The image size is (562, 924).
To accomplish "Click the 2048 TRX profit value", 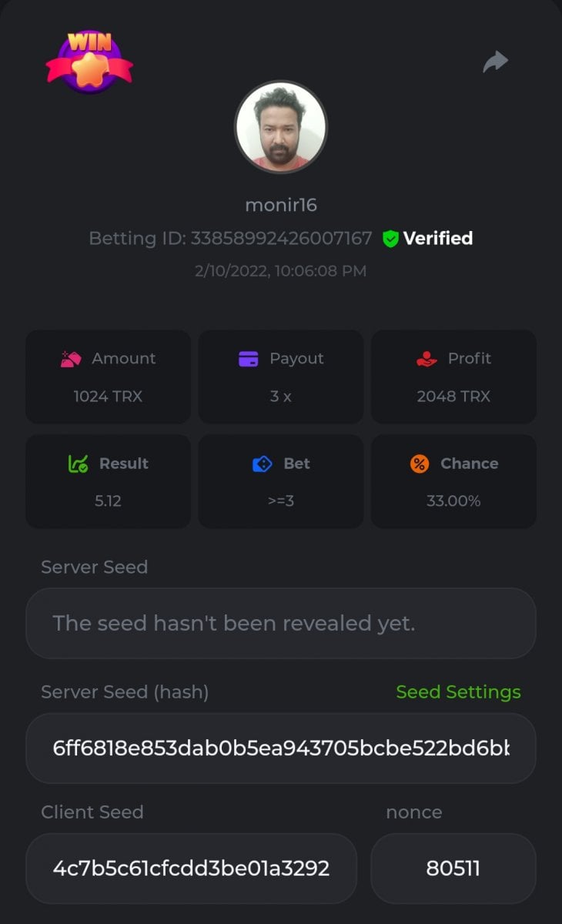I will pos(453,397).
